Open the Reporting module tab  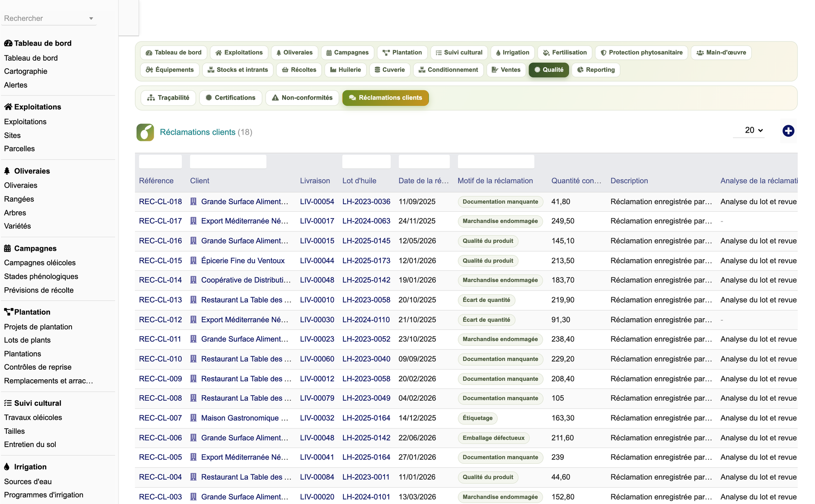(x=596, y=69)
